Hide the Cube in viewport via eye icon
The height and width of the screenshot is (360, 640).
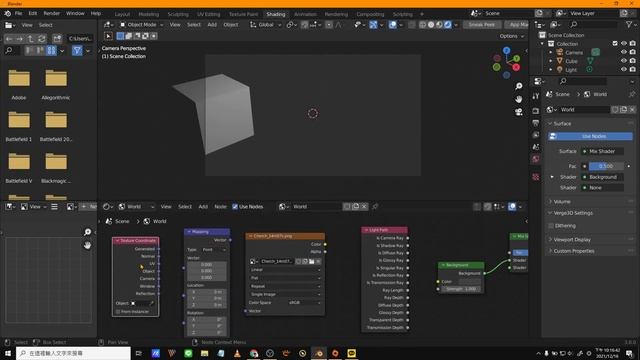coord(624,61)
